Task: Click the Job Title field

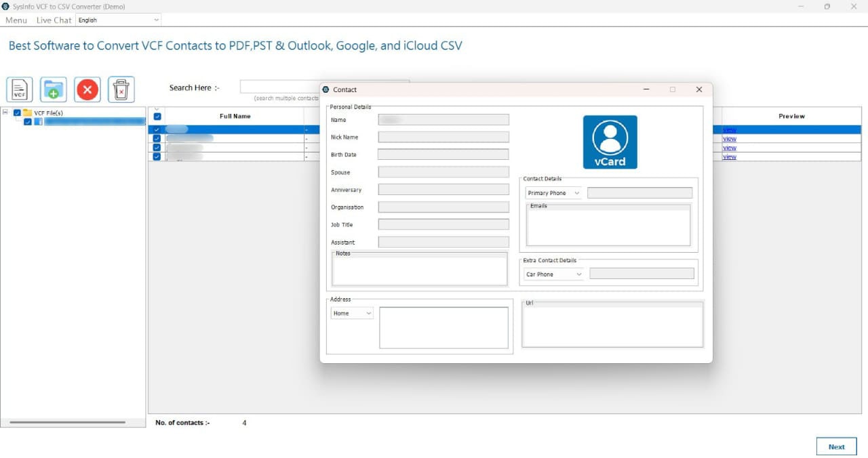Action: pos(443,224)
